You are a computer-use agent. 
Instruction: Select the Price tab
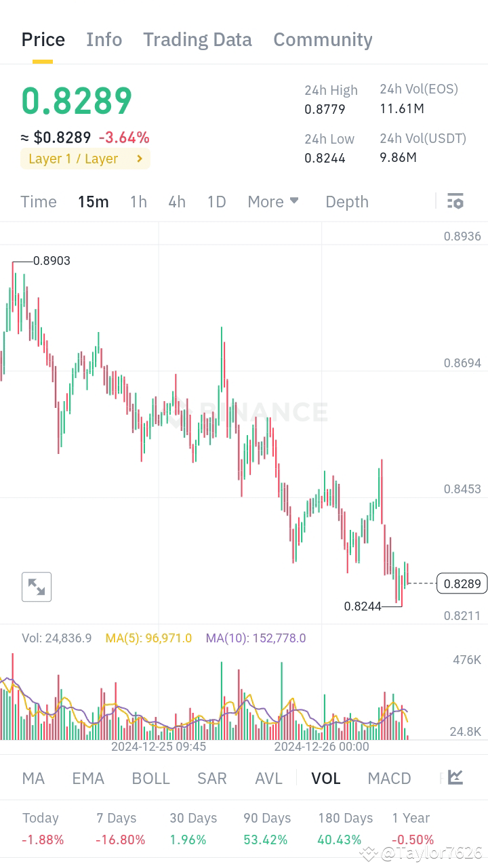tap(42, 39)
